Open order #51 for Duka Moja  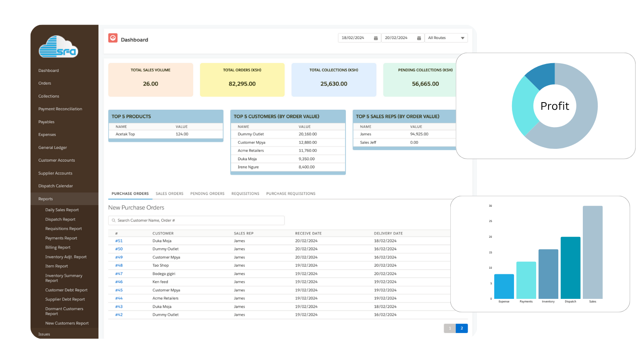119,241
